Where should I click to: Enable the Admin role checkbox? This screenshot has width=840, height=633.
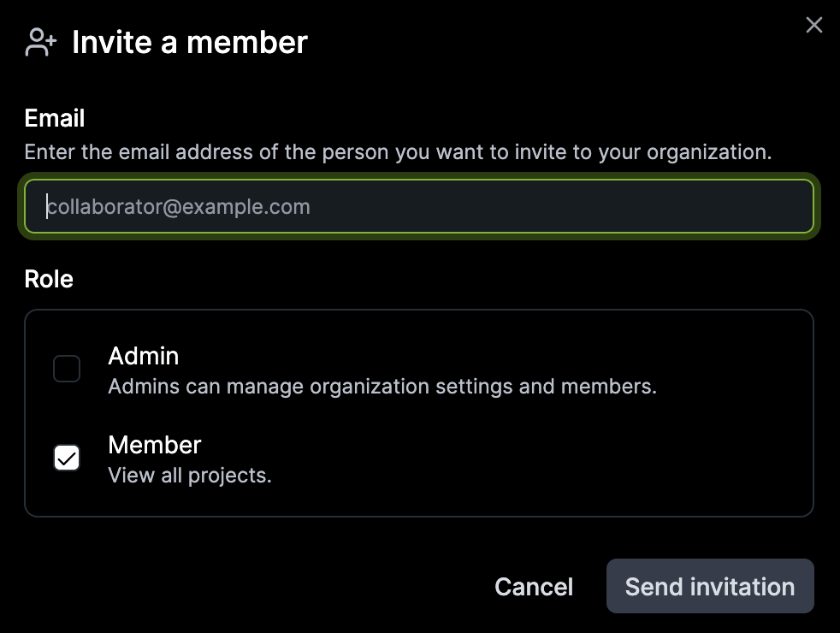tap(67, 370)
